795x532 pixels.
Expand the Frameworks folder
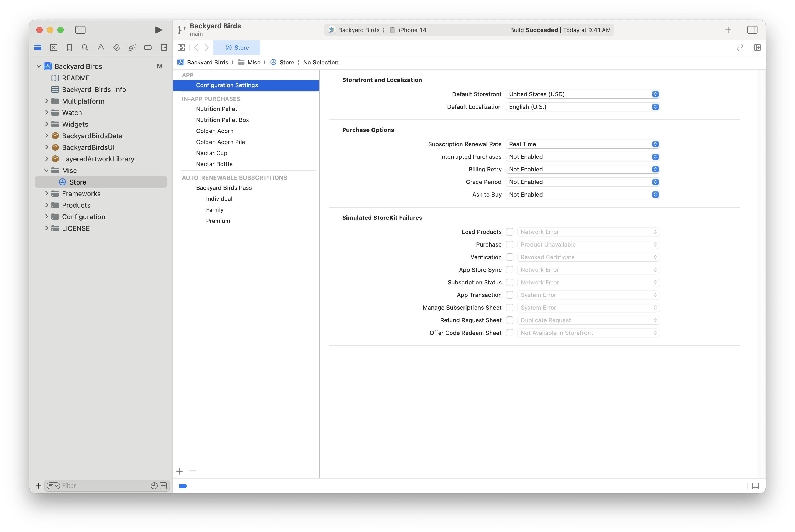(x=47, y=193)
